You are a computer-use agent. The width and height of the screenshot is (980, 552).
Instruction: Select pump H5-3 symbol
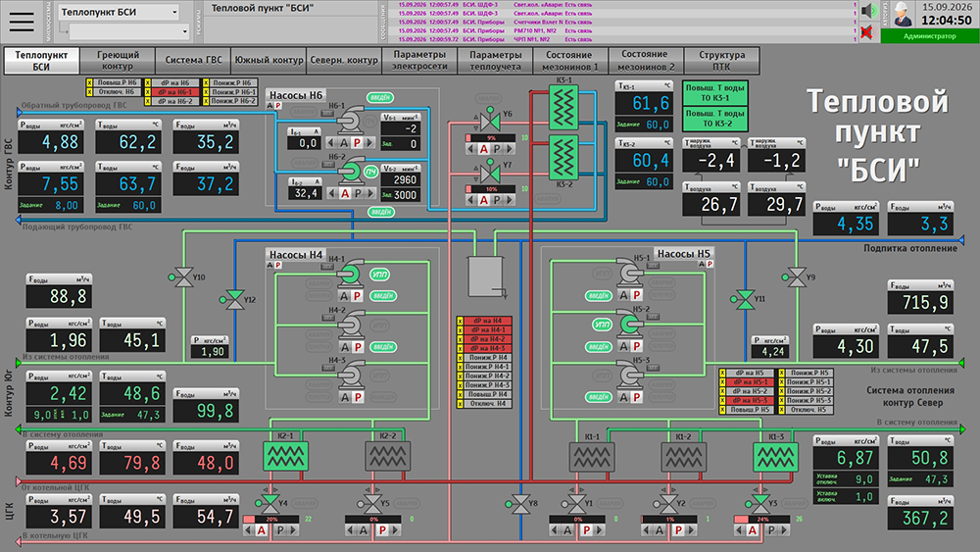[630, 376]
